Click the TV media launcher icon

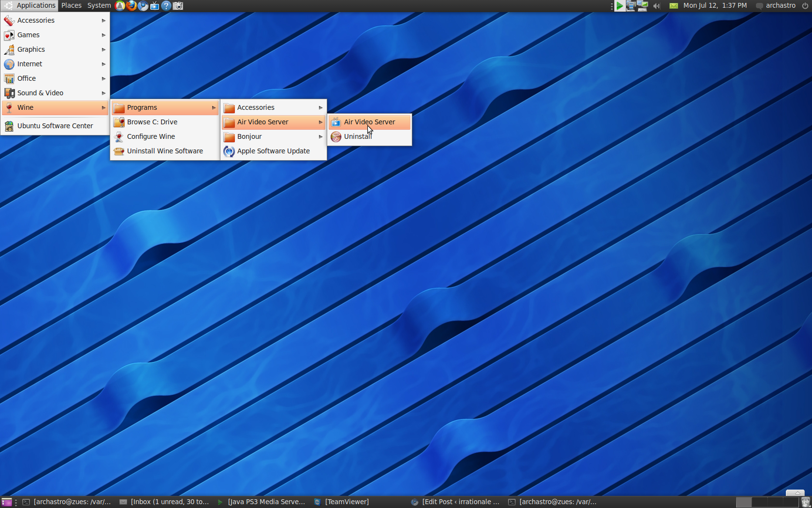click(155, 6)
